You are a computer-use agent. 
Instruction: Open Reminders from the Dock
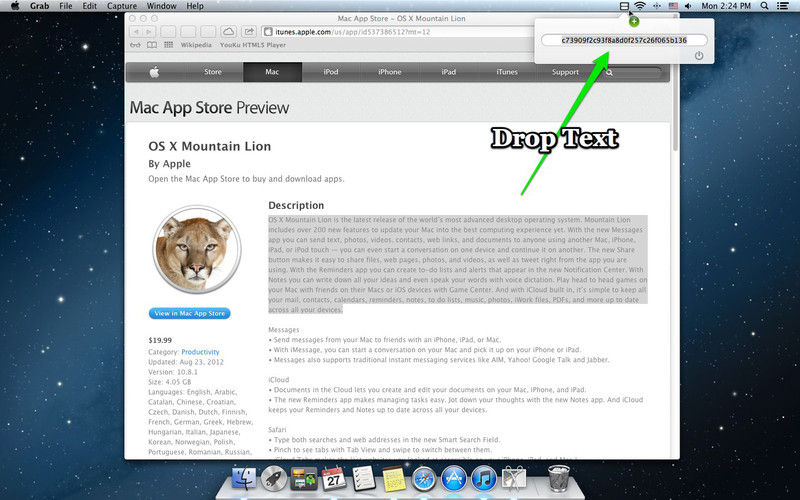[364, 479]
